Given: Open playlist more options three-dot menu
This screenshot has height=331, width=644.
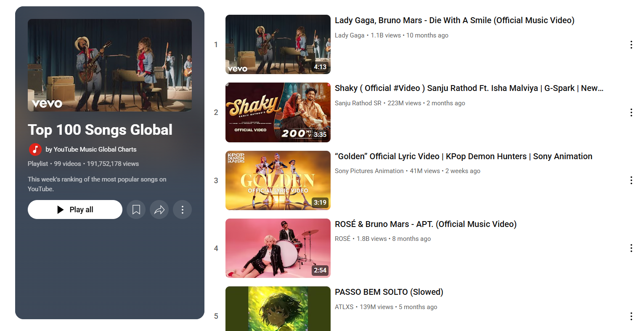Looking at the screenshot, I should (x=183, y=210).
